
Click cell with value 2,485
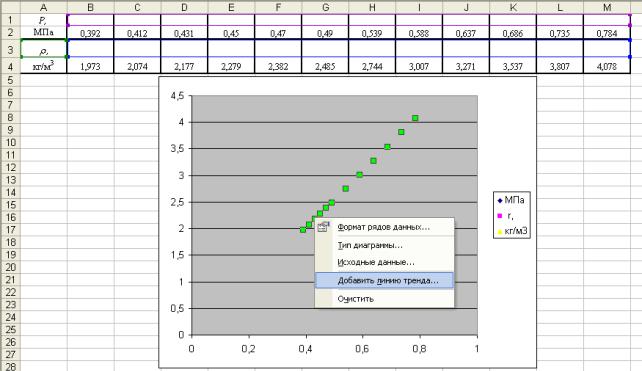[325, 66]
